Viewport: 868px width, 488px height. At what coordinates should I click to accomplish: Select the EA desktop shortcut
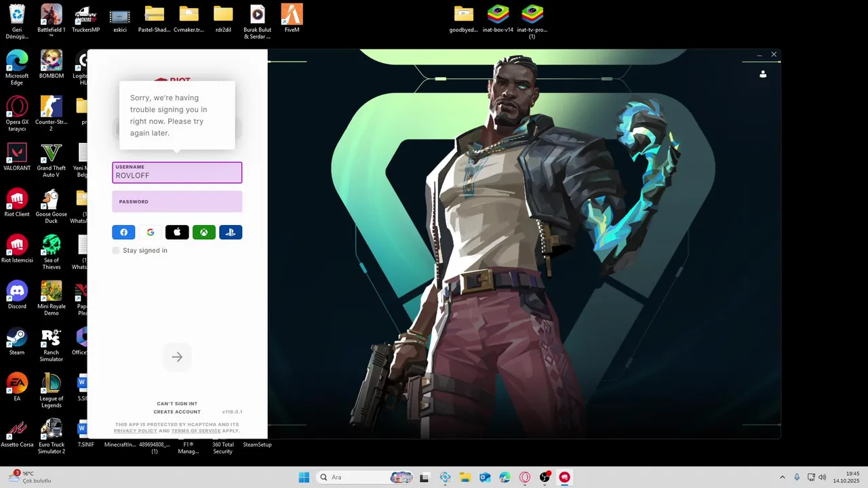[17, 388]
